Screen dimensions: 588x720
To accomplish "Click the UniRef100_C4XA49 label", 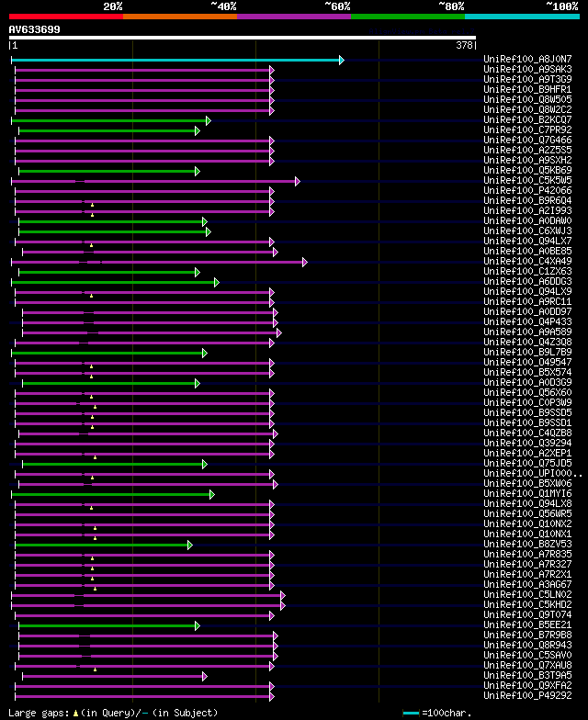I will click(x=527, y=261).
